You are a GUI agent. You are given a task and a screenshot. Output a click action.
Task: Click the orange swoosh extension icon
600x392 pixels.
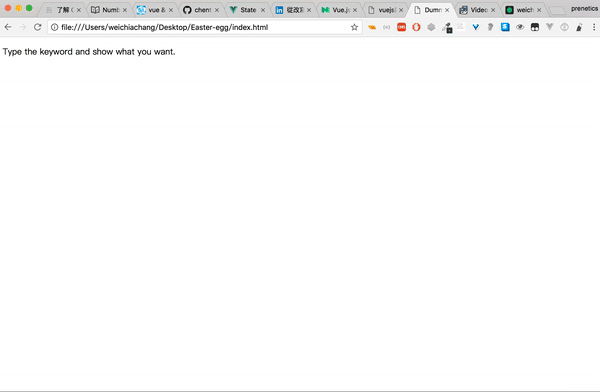[372, 27]
